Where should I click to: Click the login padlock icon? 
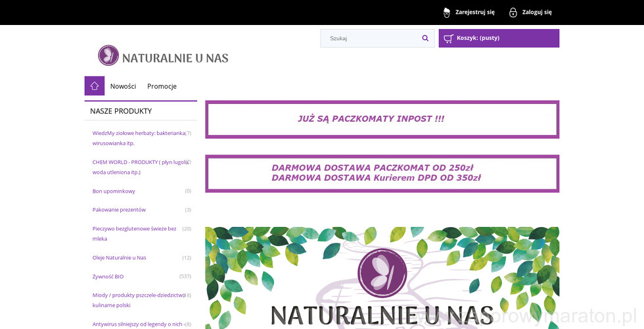click(513, 13)
